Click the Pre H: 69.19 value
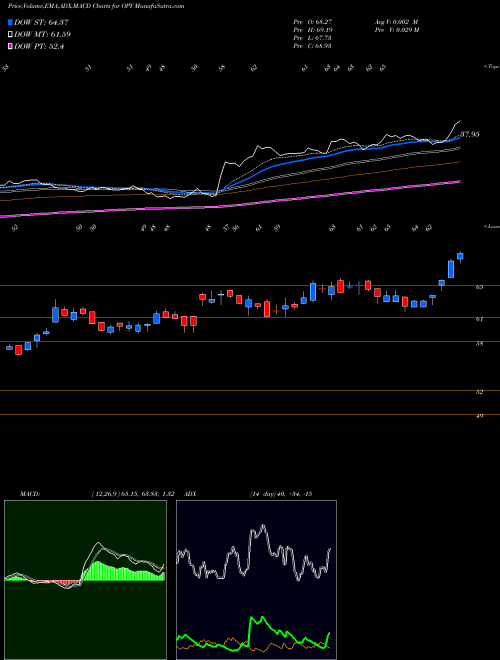Screen dimensions: 500x660 (313, 30)
